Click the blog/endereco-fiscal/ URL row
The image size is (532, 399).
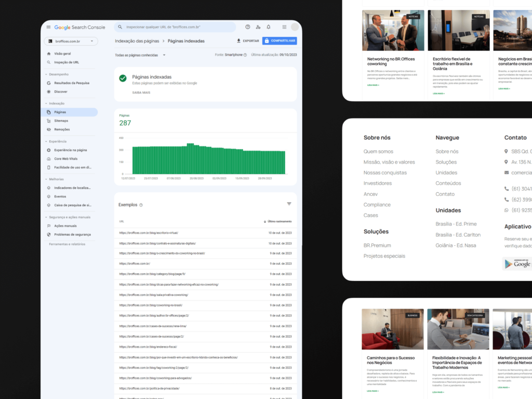point(205,347)
